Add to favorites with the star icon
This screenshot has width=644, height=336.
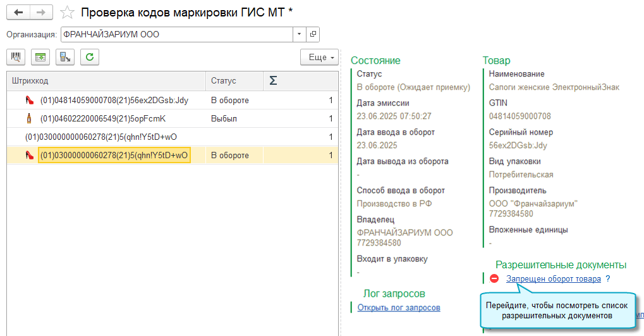[68, 13]
